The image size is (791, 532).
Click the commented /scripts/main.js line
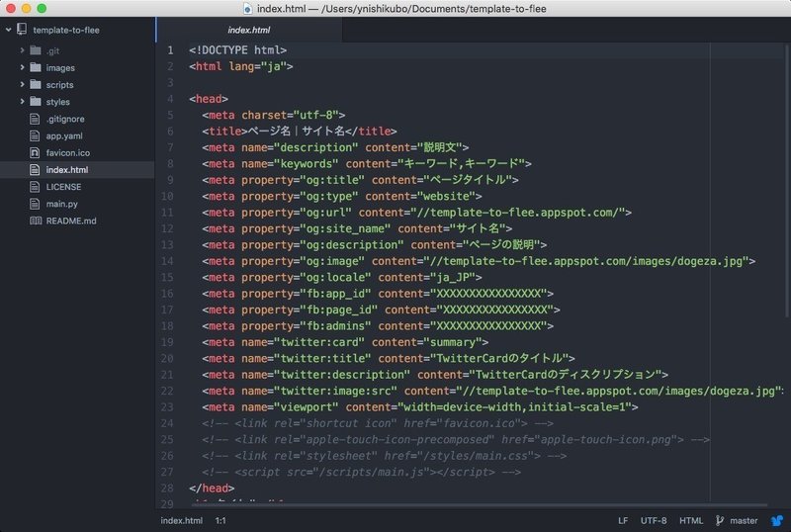point(361,472)
